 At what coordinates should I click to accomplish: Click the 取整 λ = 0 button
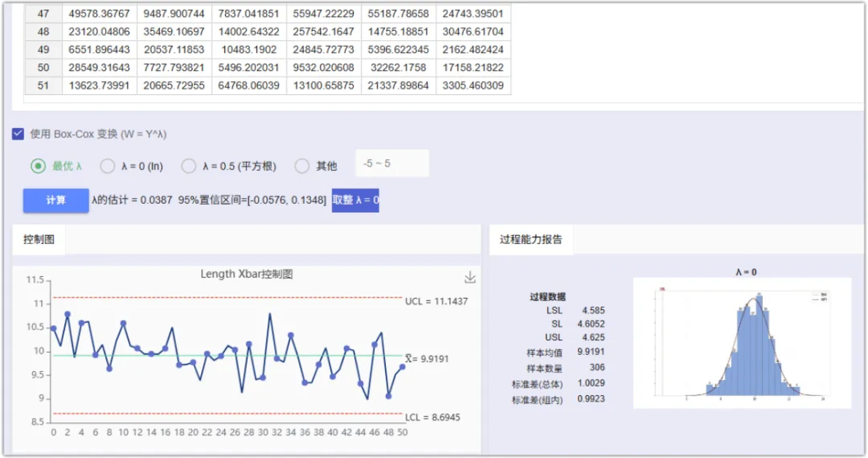click(x=355, y=200)
